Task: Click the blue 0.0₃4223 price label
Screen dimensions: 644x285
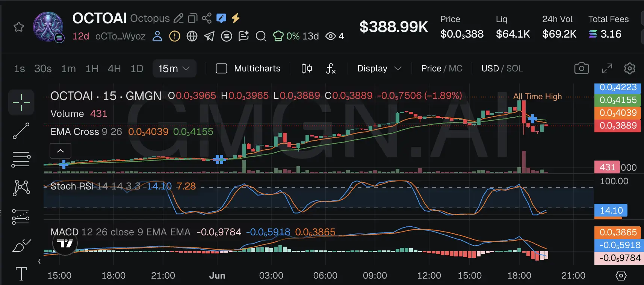Action: 618,88
